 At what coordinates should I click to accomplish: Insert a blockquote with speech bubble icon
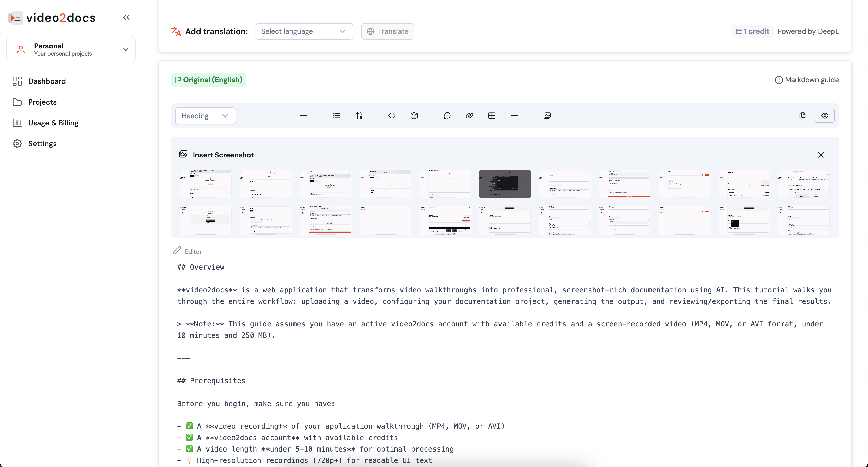pos(447,116)
